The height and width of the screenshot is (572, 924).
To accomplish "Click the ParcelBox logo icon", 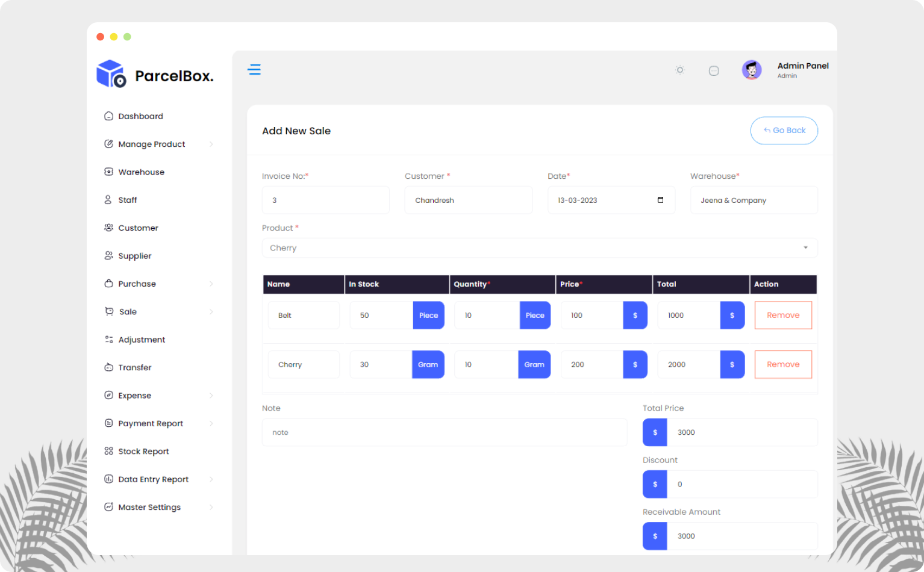I will pos(111,73).
